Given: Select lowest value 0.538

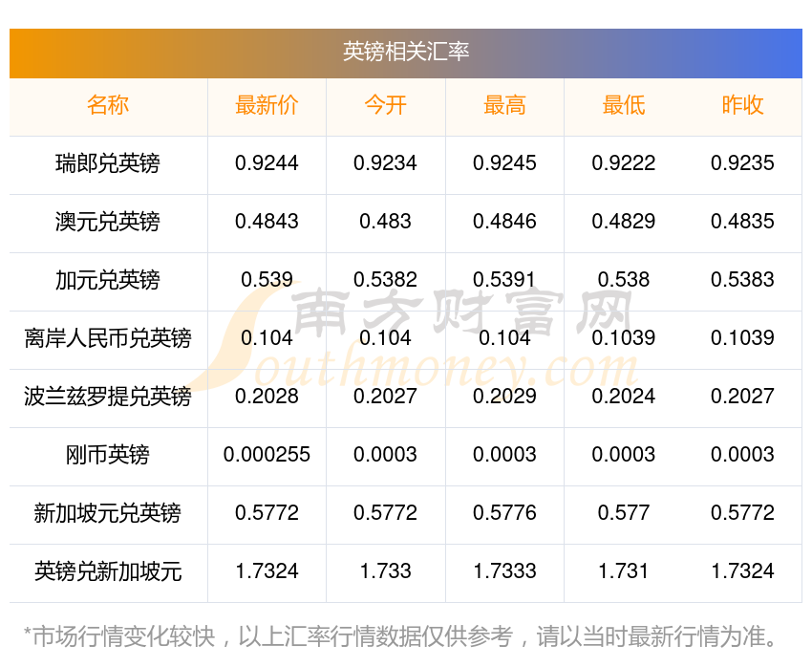Looking at the screenshot, I should pos(624,280).
